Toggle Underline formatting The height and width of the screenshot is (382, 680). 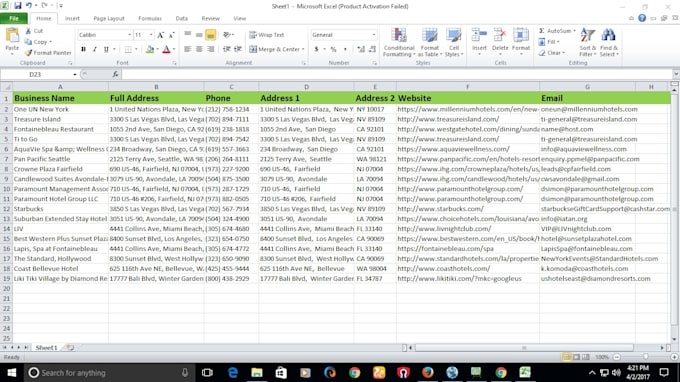pyautogui.click(x=106, y=49)
